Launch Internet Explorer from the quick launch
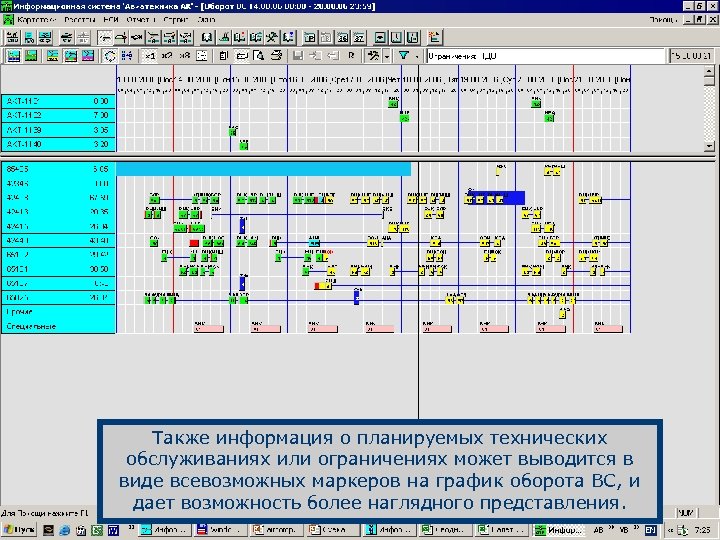Viewport: 720px width, 540px height. tap(64, 530)
